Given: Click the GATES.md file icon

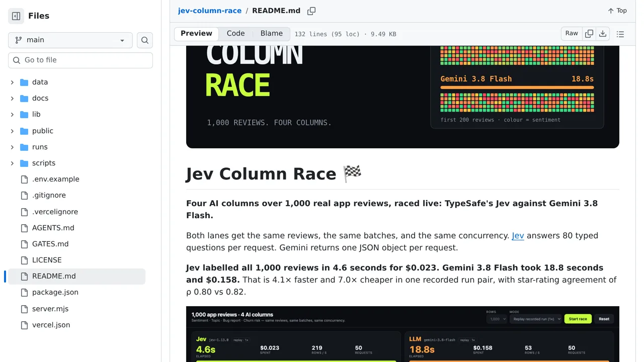Looking at the screenshot, I should coord(24,244).
